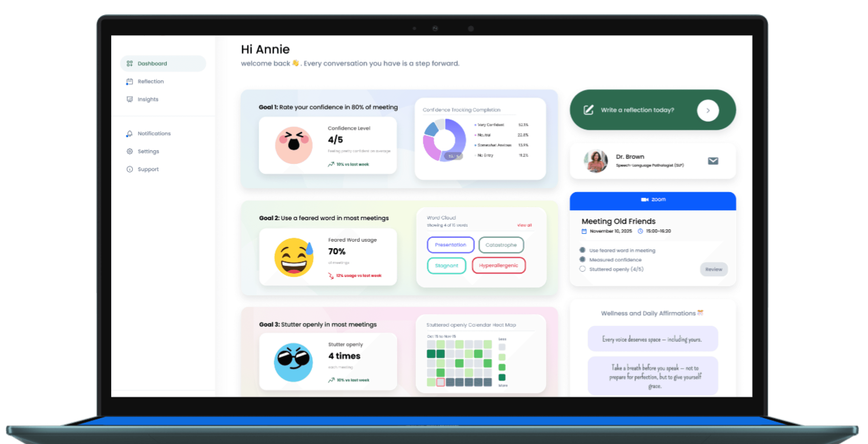Open 'View all' in Word Cloud

click(524, 225)
